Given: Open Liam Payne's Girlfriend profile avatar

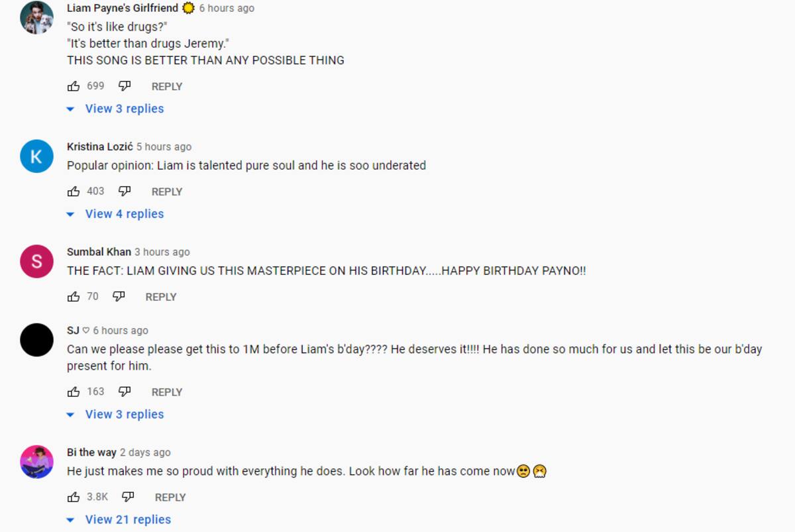Looking at the screenshot, I should (x=36, y=17).
